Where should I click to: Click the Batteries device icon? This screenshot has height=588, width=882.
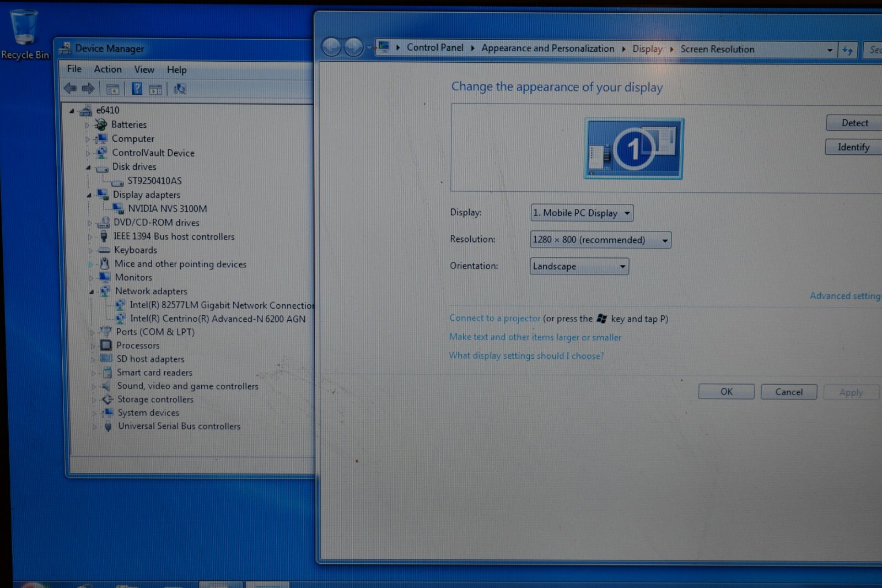[101, 125]
